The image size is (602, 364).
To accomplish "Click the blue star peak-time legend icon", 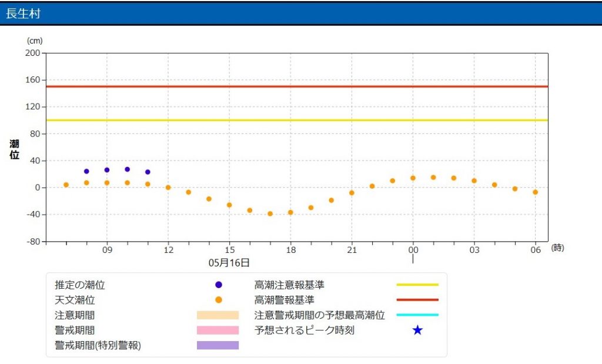I will click(x=417, y=330).
